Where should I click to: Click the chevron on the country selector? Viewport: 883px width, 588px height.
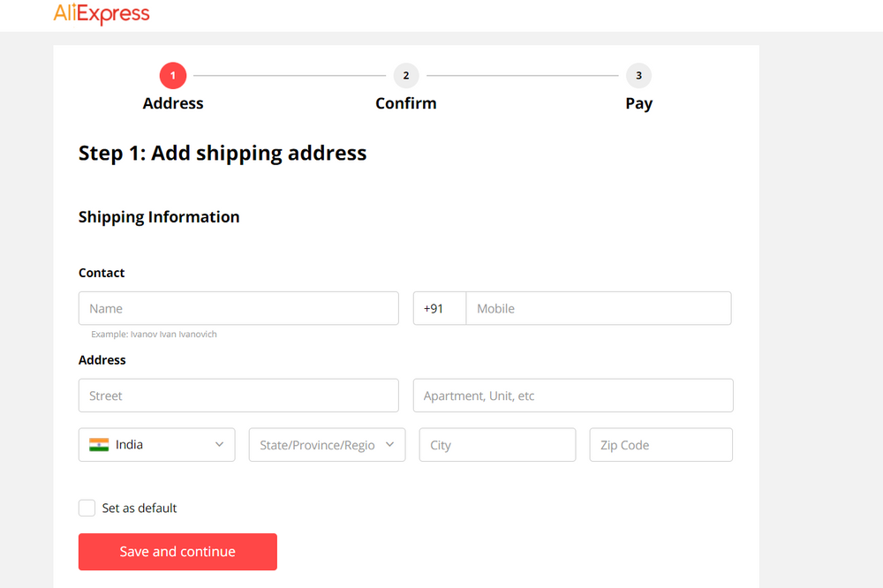(x=219, y=444)
